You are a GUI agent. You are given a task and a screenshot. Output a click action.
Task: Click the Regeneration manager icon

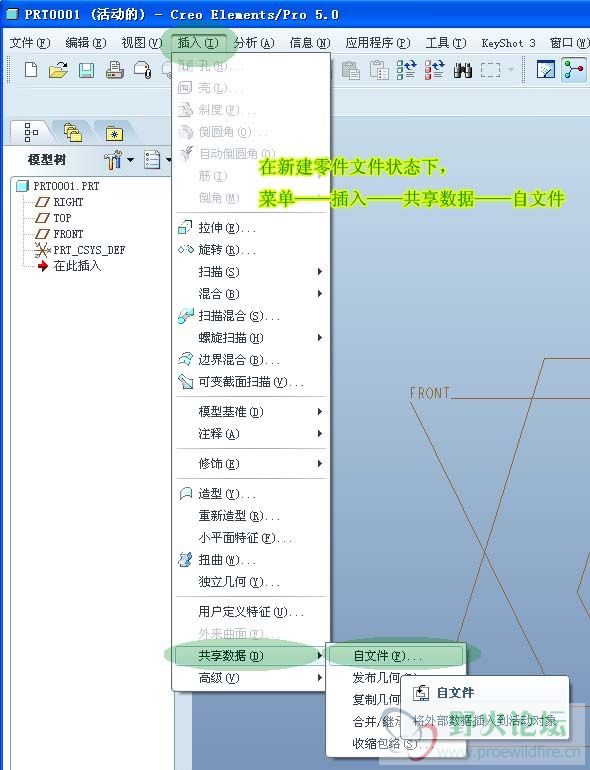(x=435, y=70)
